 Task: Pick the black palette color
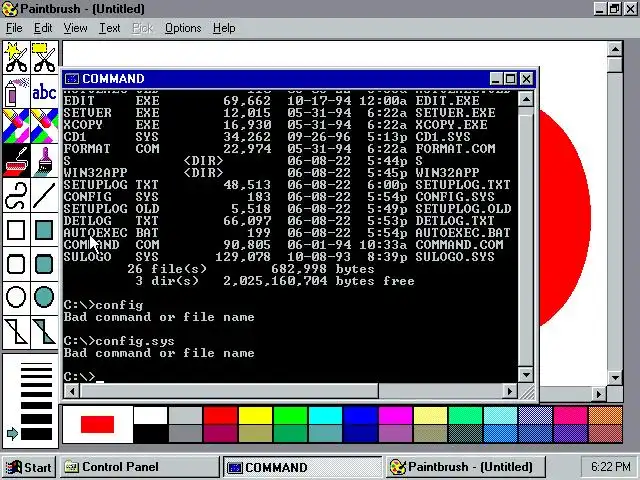pyautogui.click(x=151, y=433)
